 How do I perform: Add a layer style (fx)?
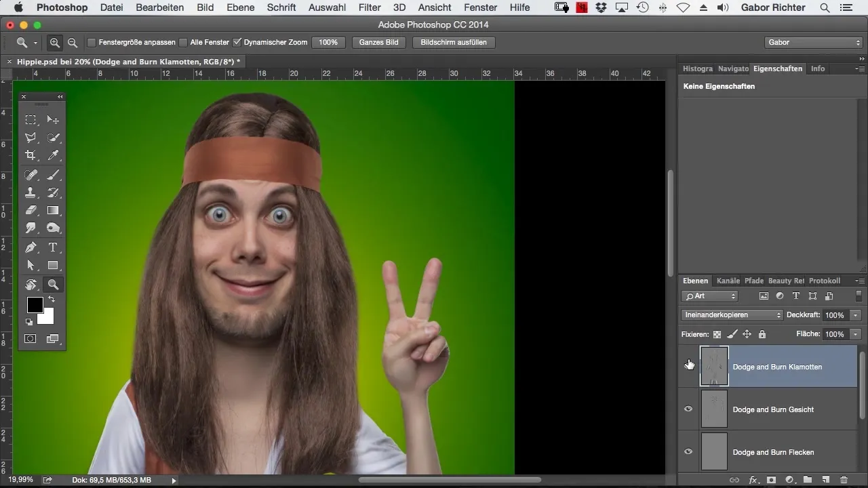coord(753,480)
